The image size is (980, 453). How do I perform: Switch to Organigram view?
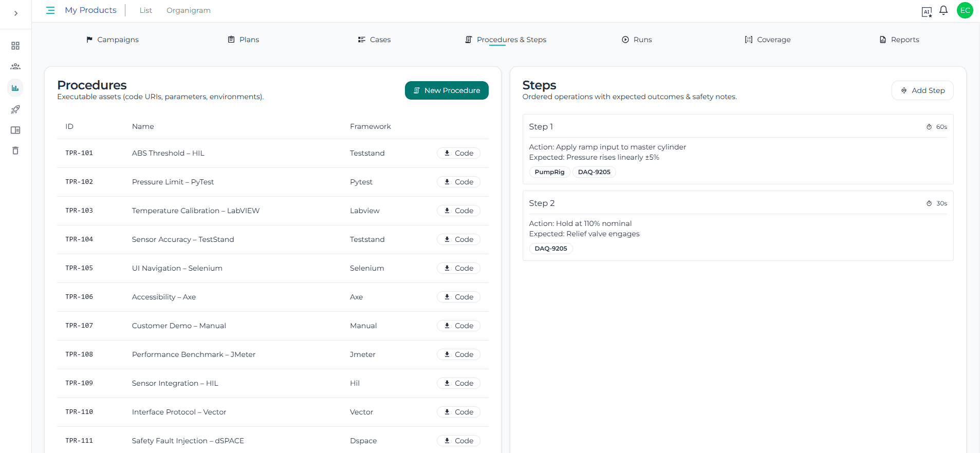pyautogui.click(x=188, y=10)
